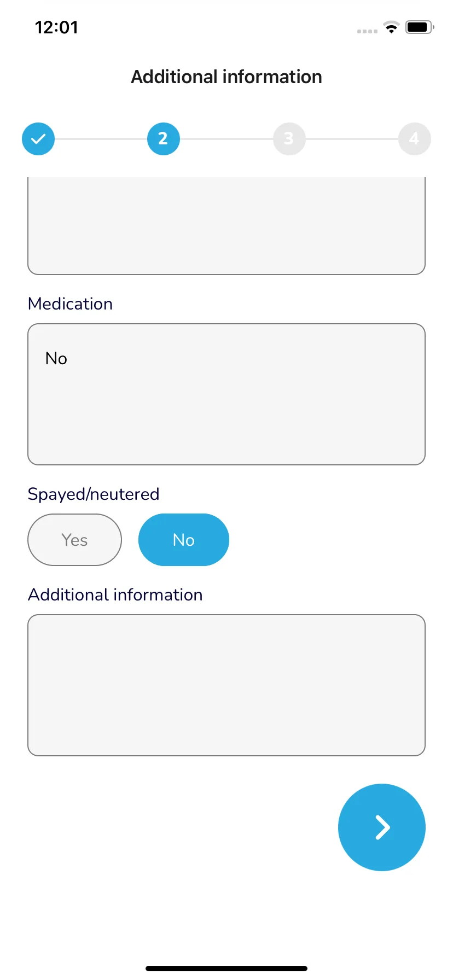Image resolution: width=453 pixels, height=980 pixels.
Task: Focus the empty Additional information text area
Action: coord(226,685)
